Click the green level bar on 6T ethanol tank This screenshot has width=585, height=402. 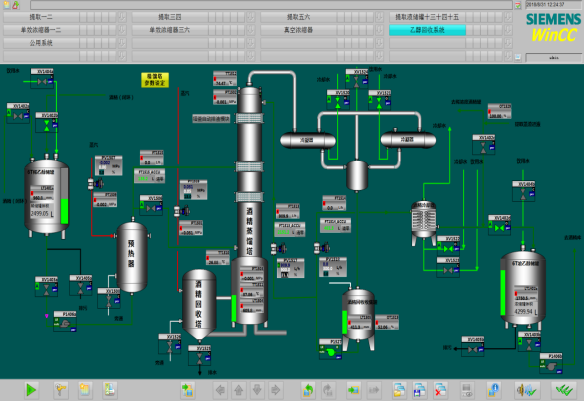[x=503, y=292]
